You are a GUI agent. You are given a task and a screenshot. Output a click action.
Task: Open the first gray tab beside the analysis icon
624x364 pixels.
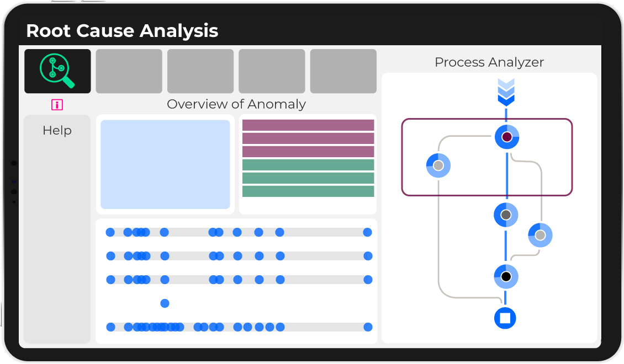pyautogui.click(x=129, y=71)
